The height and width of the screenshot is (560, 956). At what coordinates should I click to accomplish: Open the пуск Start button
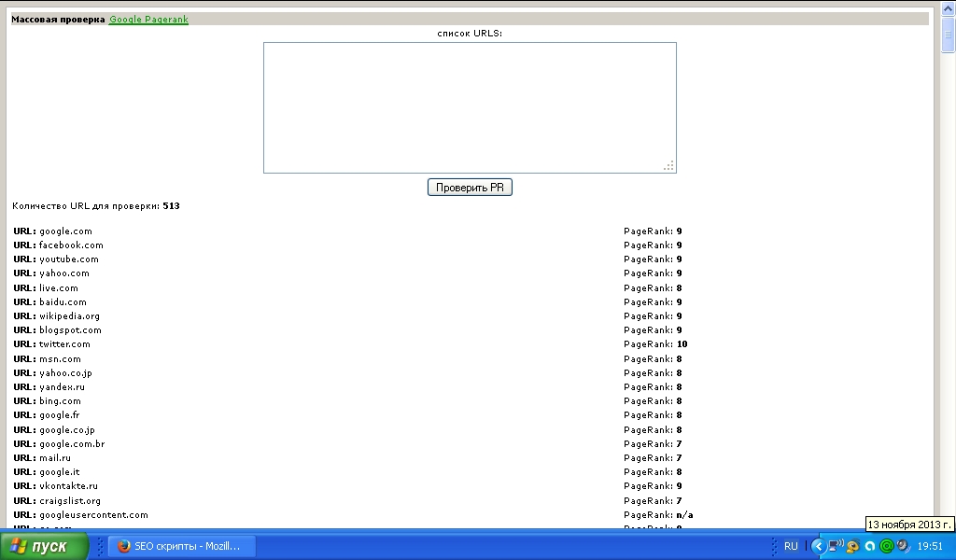coord(45,546)
